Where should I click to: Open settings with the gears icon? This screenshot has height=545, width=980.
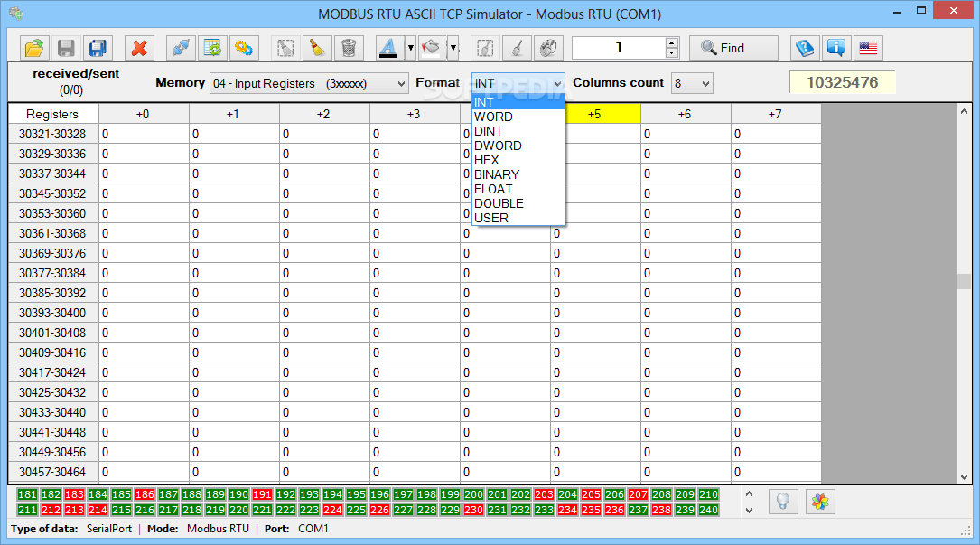[x=244, y=48]
